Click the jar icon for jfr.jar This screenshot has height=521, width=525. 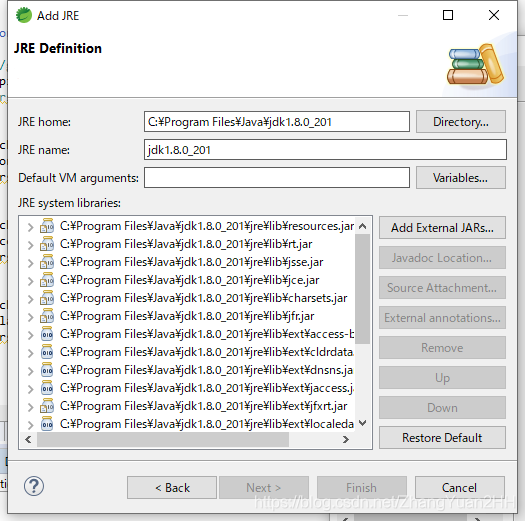47,316
